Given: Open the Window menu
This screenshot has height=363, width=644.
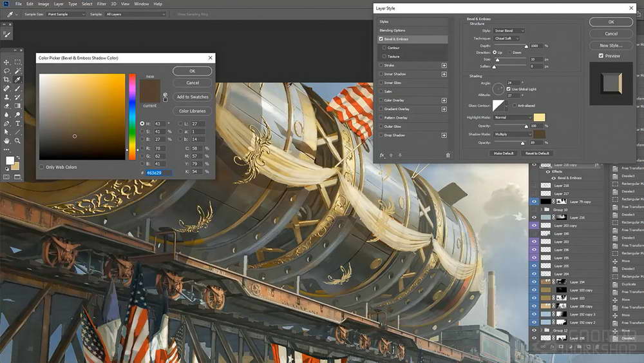Looking at the screenshot, I should point(141,4).
